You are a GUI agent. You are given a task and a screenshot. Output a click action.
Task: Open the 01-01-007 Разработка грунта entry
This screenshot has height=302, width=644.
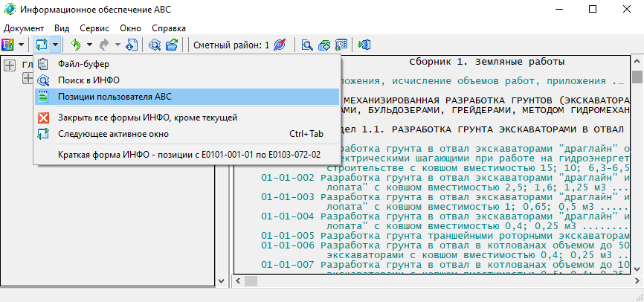click(445, 265)
